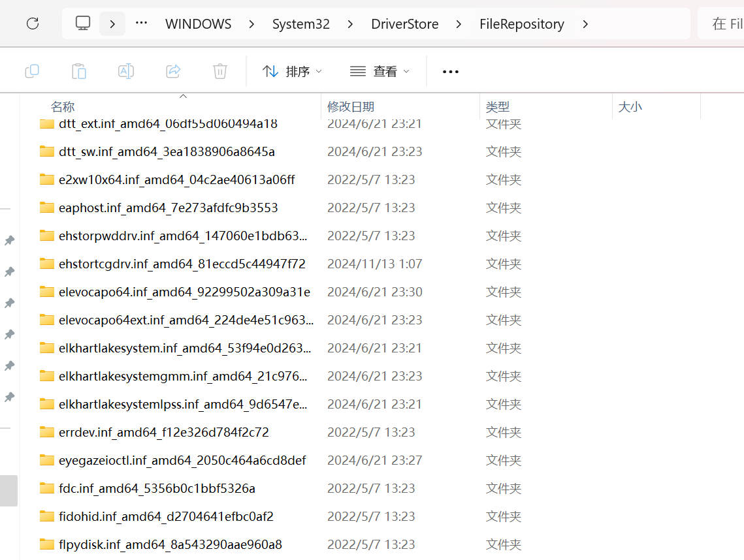744x560 pixels.
Task: Sort by 修改日期 column header
Action: click(351, 106)
